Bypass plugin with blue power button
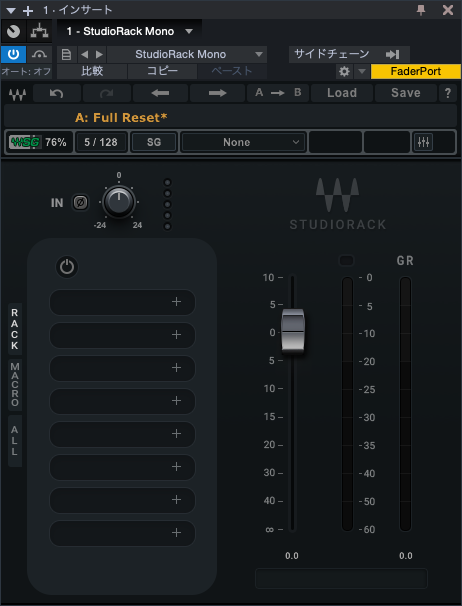 (x=14, y=54)
